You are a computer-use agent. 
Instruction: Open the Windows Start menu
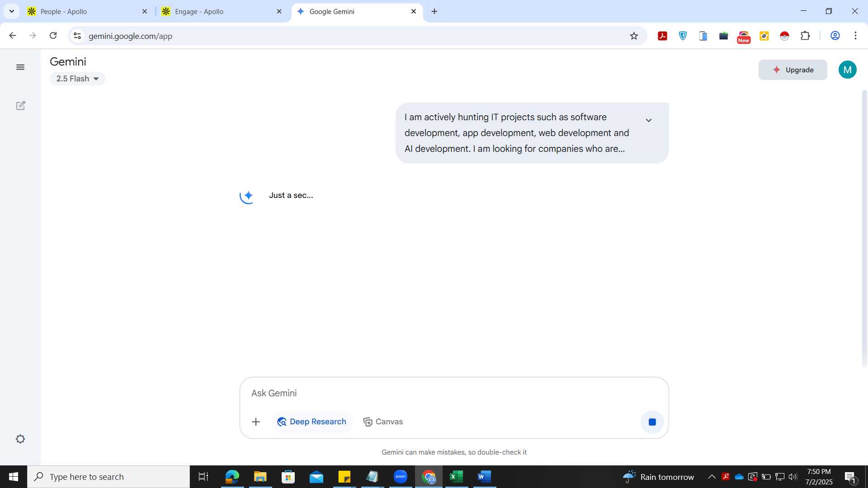[x=14, y=477]
